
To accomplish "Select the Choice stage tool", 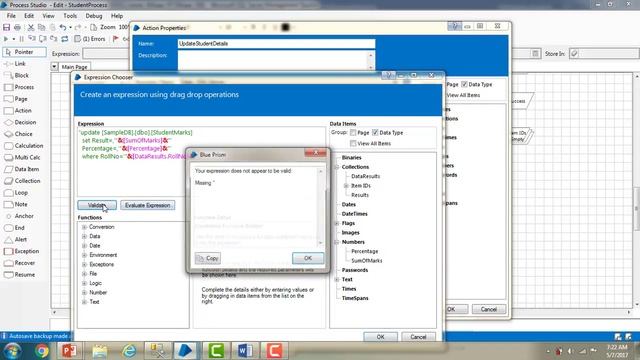I will click(x=23, y=134).
